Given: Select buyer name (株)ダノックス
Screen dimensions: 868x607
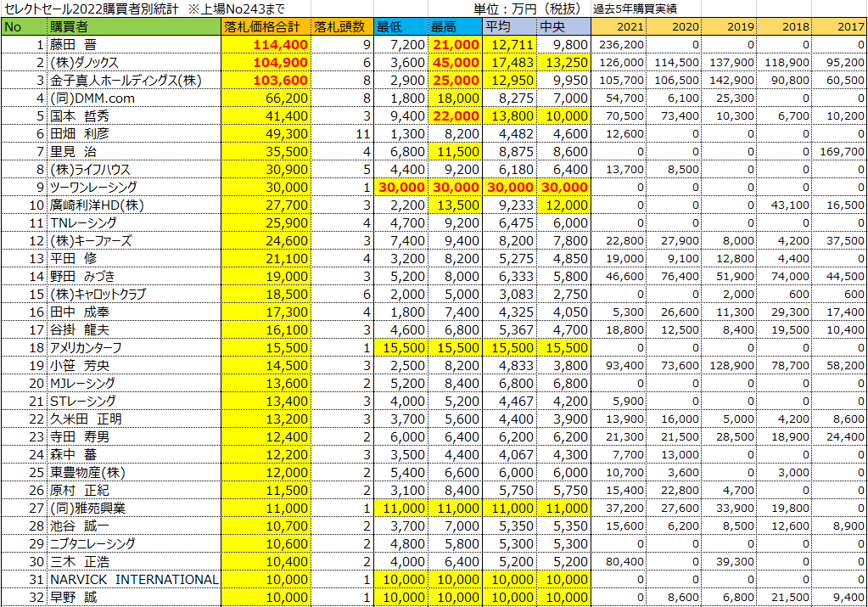Looking at the screenshot, I should click(84, 63).
